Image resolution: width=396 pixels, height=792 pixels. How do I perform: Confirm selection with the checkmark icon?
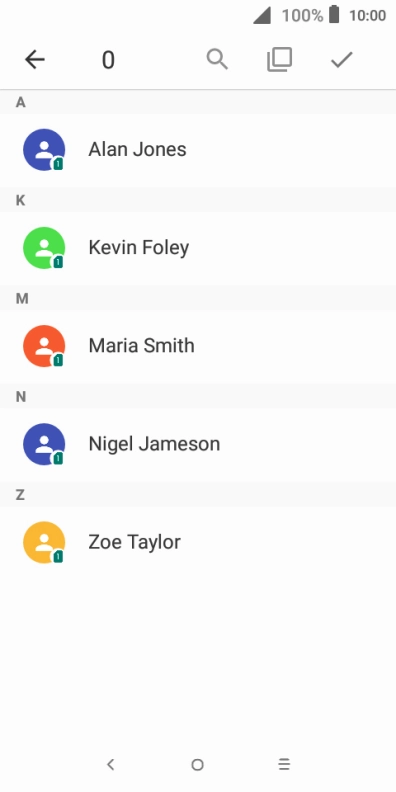pos(341,60)
